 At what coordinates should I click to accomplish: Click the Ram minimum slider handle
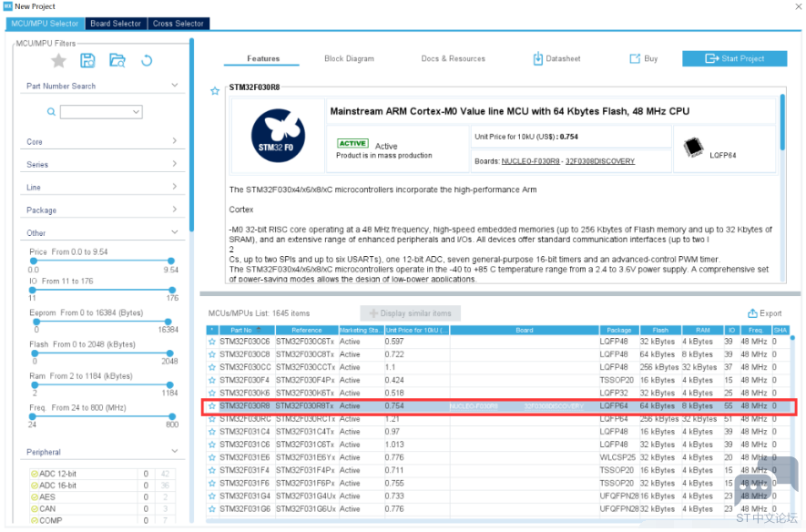pyautogui.click(x=35, y=385)
